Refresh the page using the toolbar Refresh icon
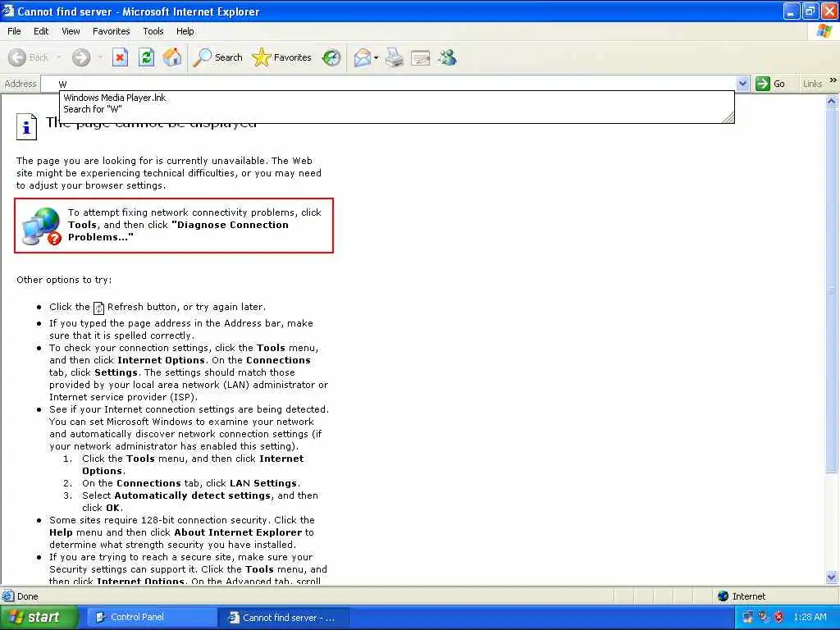This screenshot has width=840, height=630. [146, 57]
